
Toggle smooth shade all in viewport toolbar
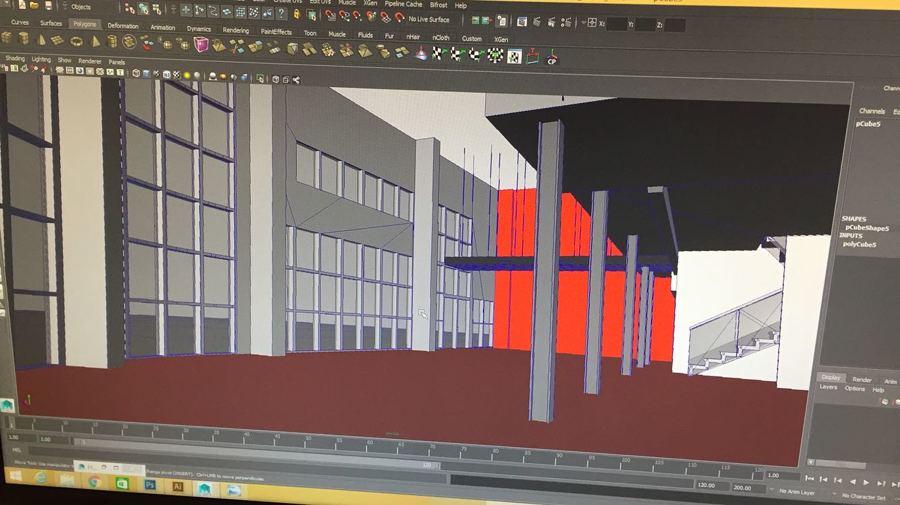click(x=146, y=74)
